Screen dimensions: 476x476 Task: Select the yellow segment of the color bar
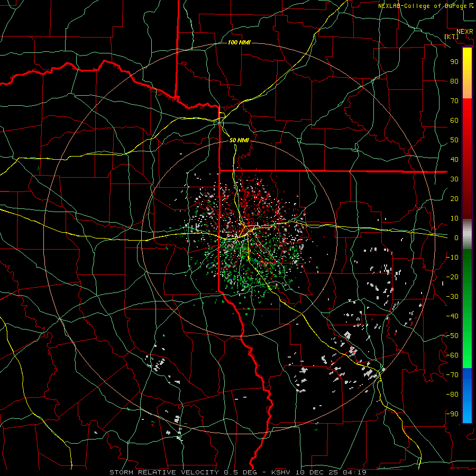pyautogui.click(x=467, y=73)
